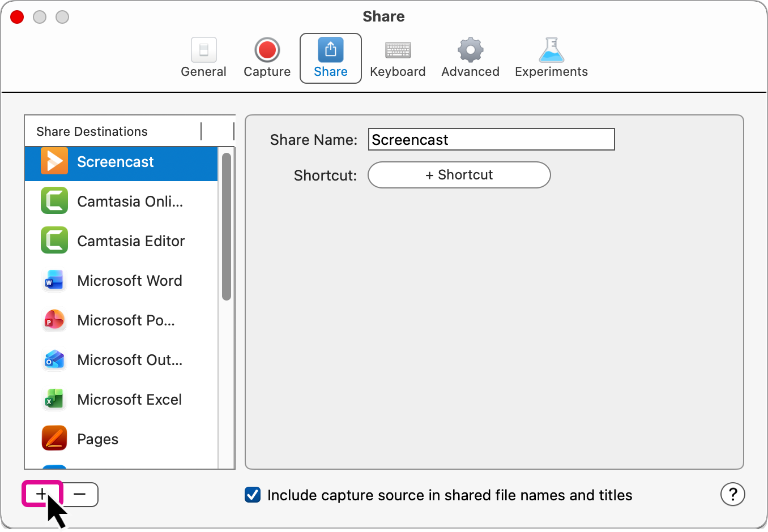
Task: Select the 'Camtasia Onli...' row
Action: (x=121, y=201)
